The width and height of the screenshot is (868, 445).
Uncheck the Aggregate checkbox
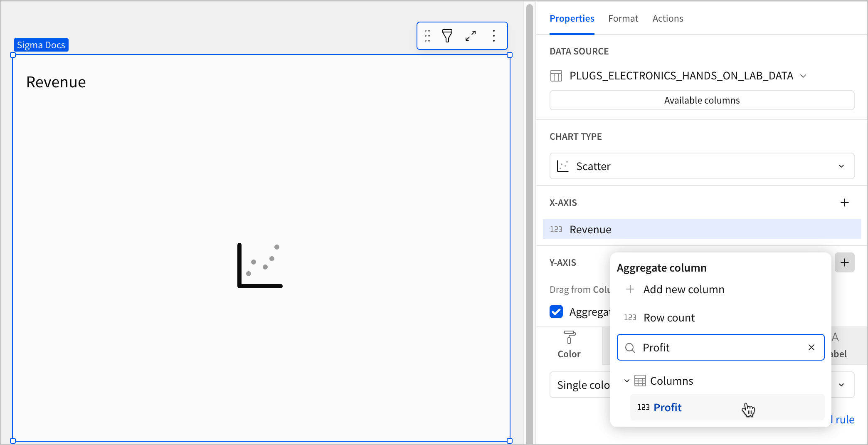click(556, 311)
